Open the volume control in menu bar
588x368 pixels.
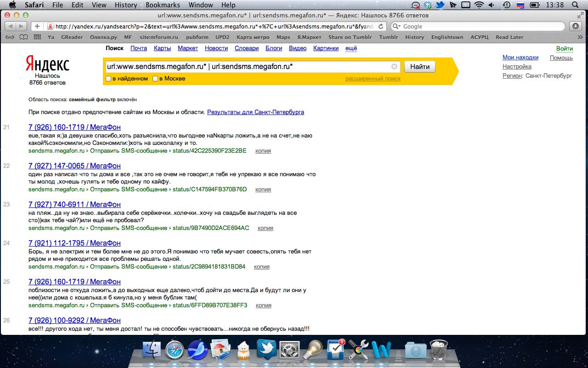[x=492, y=5]
